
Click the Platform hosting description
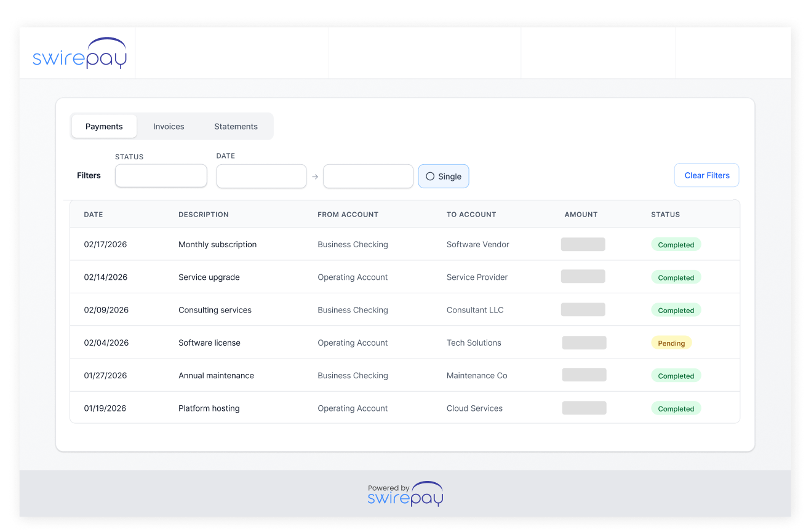coord(209,408)
